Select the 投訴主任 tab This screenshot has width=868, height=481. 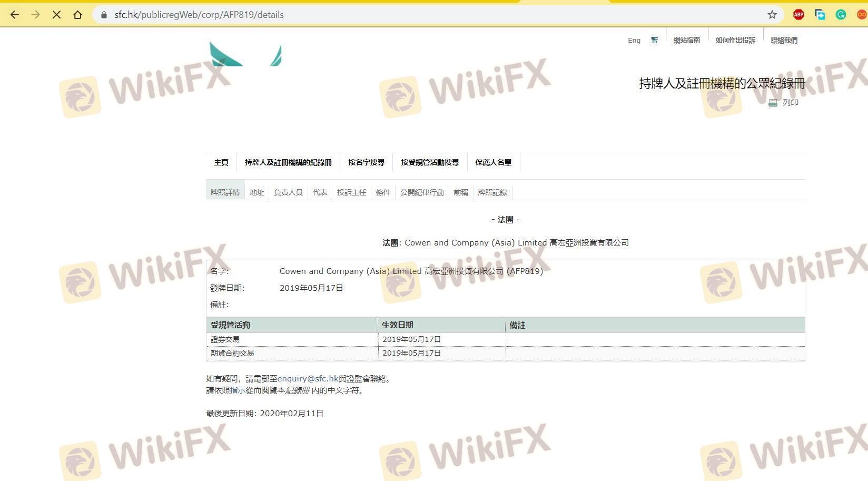coord(351,192)
